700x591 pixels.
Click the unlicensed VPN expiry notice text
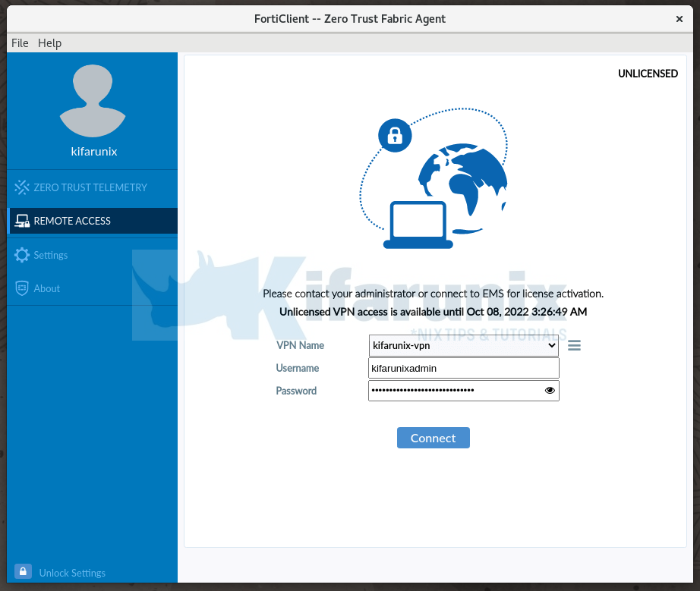(433, 312)
